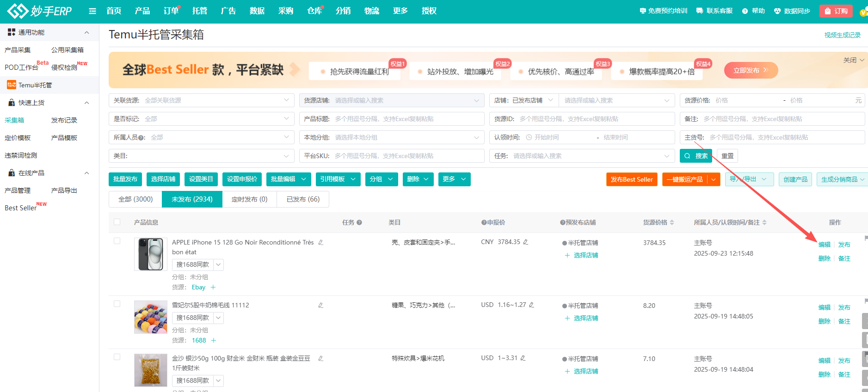This screenshot has height=392, width=868.
Task: Open the 仓库 top menu
Action: tap(314, 11)
